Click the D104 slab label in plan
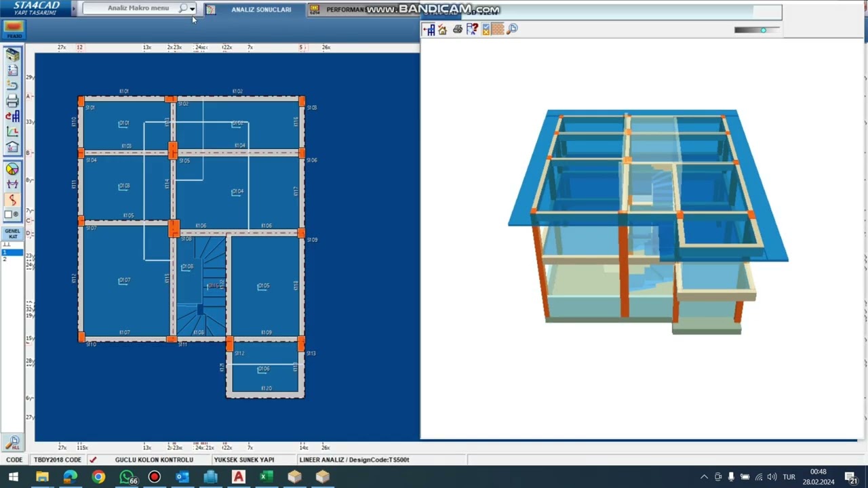The width and height of the screenshot is (868, 488). (237, 192)
